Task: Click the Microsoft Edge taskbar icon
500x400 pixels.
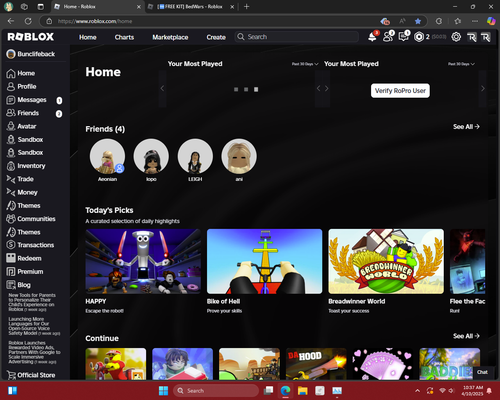Action: click(x=285, y=390)
